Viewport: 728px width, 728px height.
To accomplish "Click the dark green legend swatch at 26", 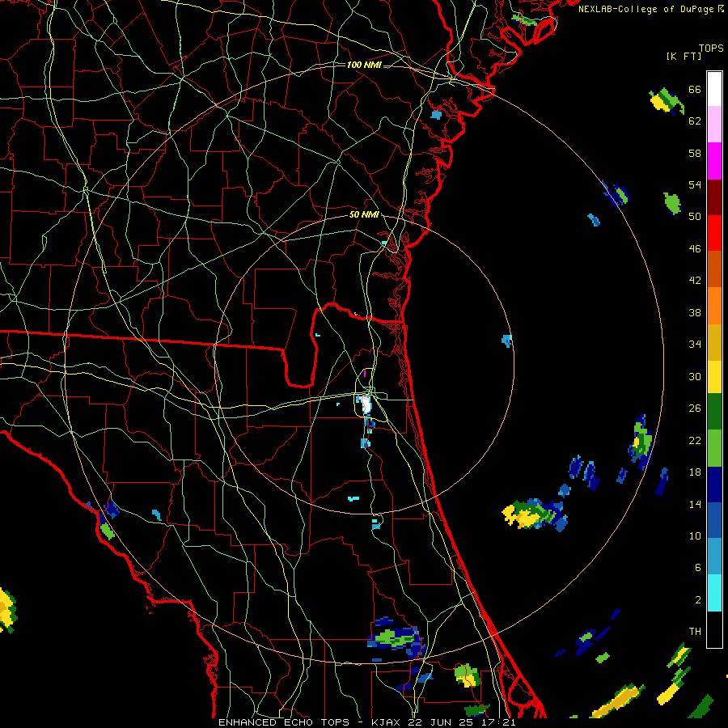I will 714,412.
